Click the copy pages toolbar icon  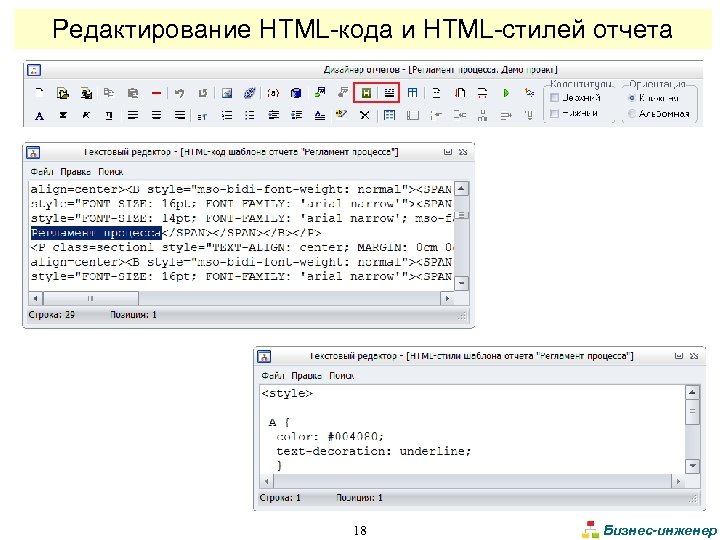(x=109, y=93)
